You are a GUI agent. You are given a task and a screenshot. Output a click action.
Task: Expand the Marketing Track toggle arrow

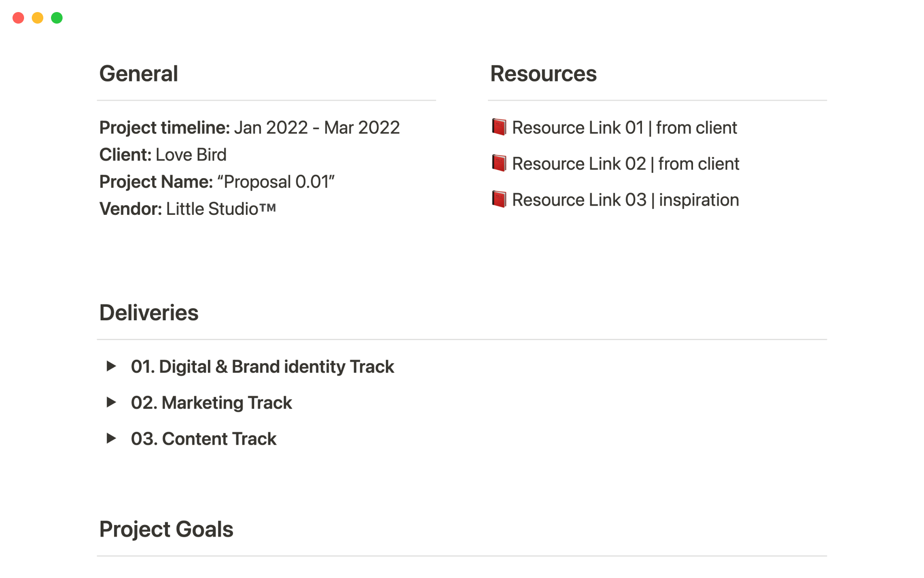[x=111, y=402]
